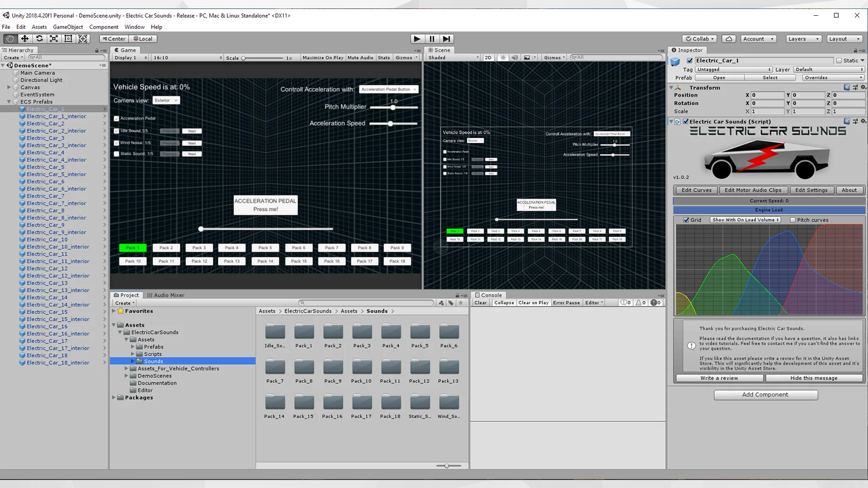
Task: Switch to the Audio Mixer tab
Action: 166,295
